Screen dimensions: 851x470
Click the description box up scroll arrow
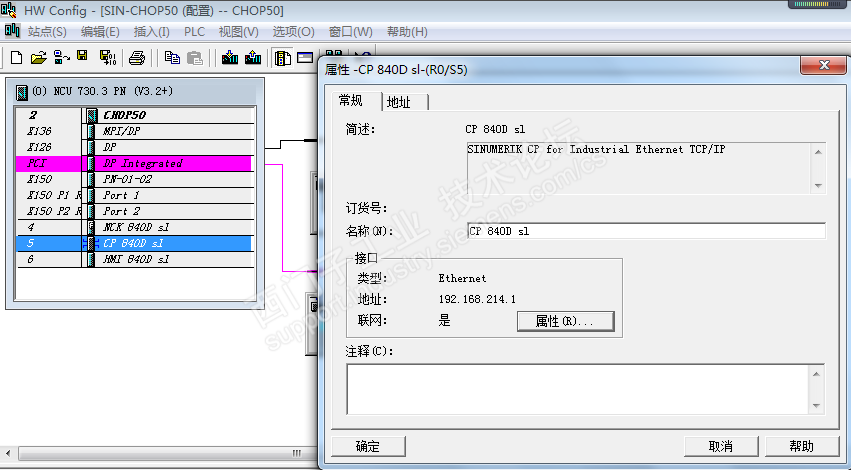pos(818,152)
